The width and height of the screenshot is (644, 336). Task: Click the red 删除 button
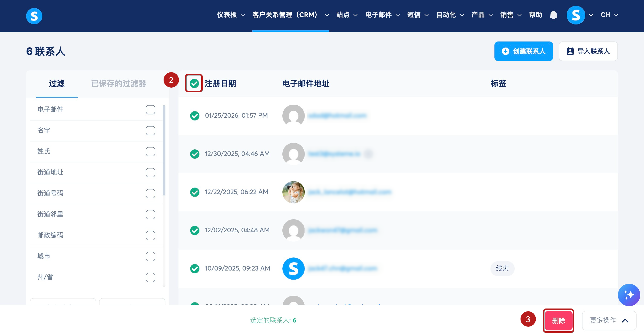[558, 320]
